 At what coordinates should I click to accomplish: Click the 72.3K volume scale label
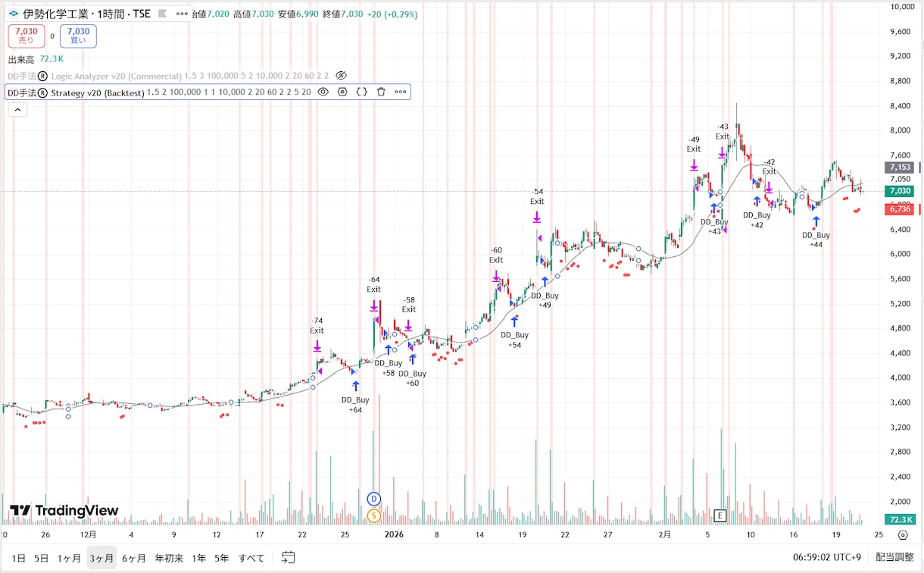(901, 519)
